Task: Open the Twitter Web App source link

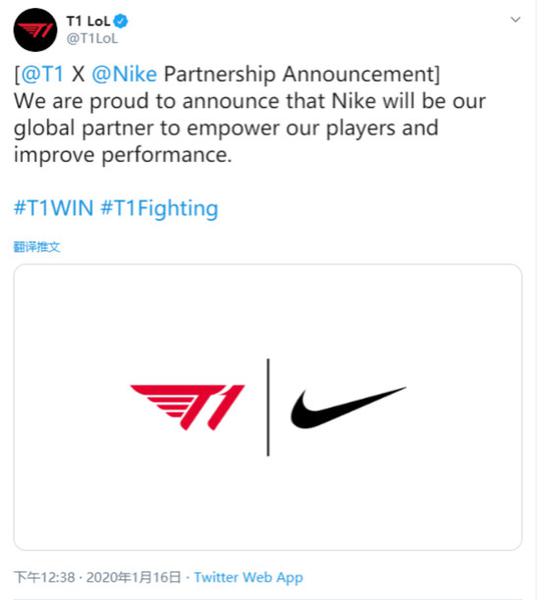Action: click(x=248, y=577)
